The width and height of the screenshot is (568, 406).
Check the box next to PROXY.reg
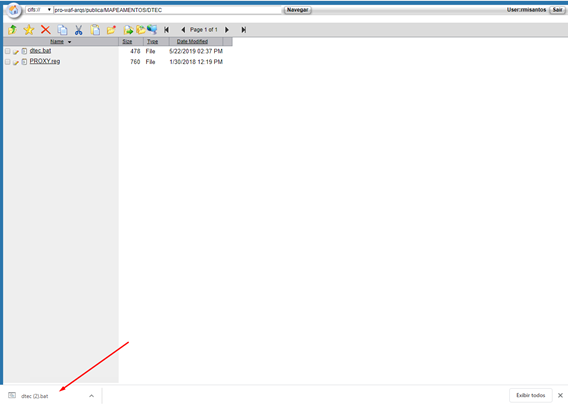[x=8, y=62]
